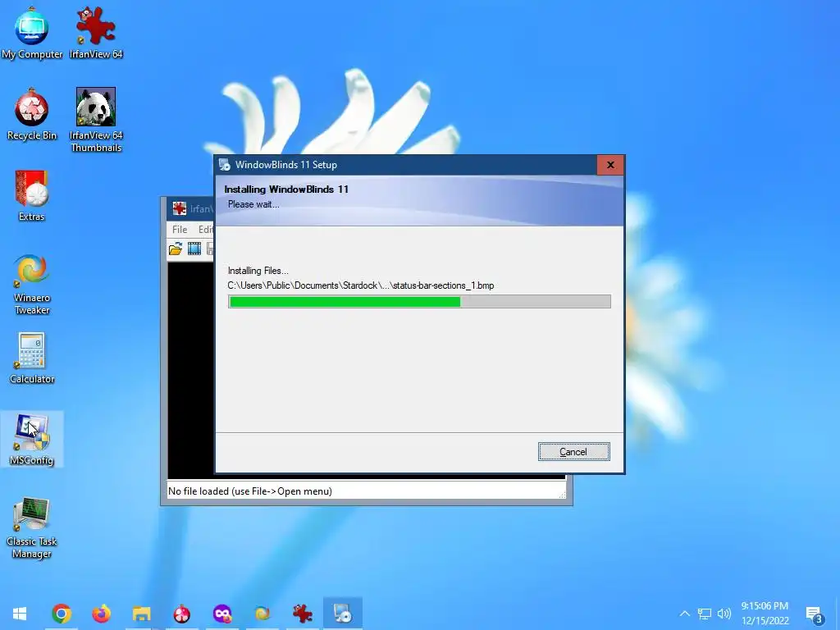Select the Winaero Tweaker desktop icon
This screenshot has width=840, height=630.
tap(32, 284)
